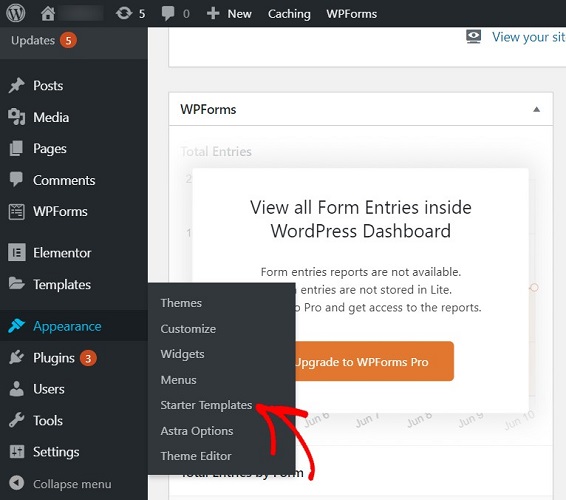Click Upgrade to WPForms Pro button

click(374, 361)
